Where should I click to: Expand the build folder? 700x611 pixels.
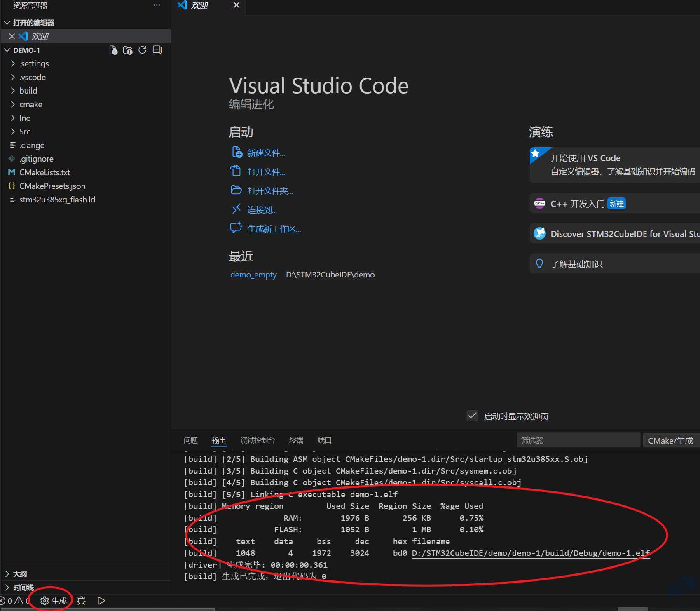point(28,91)
